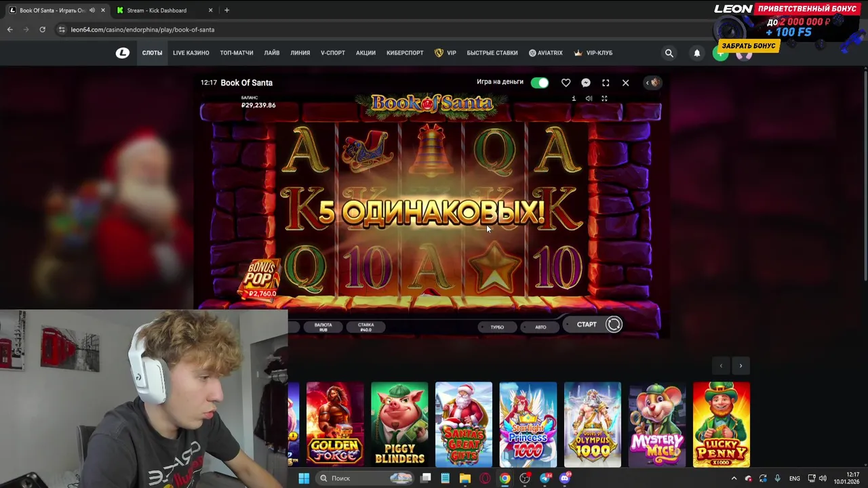This screenshot has height=488, width=868.
Task: Open the AVIATRIX link
Action: click(x=546, y=53)
